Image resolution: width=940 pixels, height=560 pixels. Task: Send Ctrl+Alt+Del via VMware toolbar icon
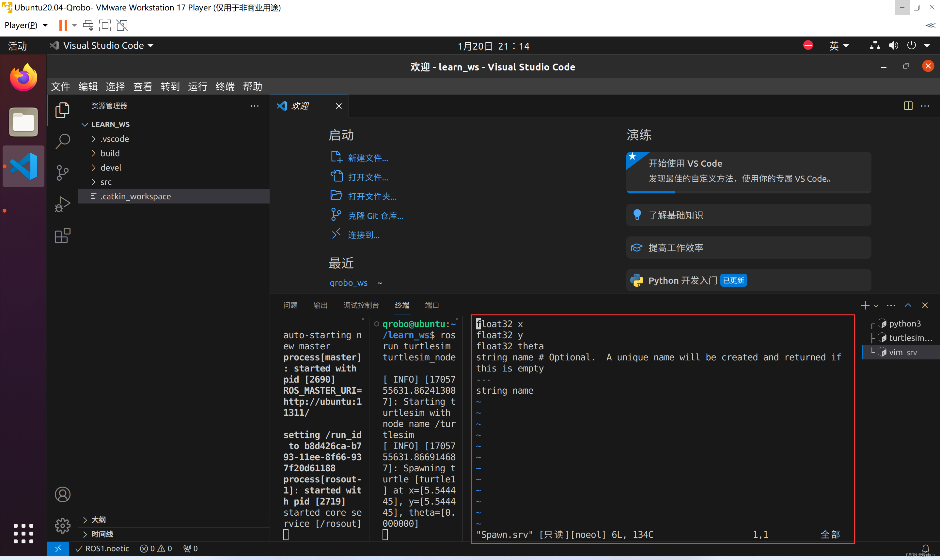tap(88, 25)
